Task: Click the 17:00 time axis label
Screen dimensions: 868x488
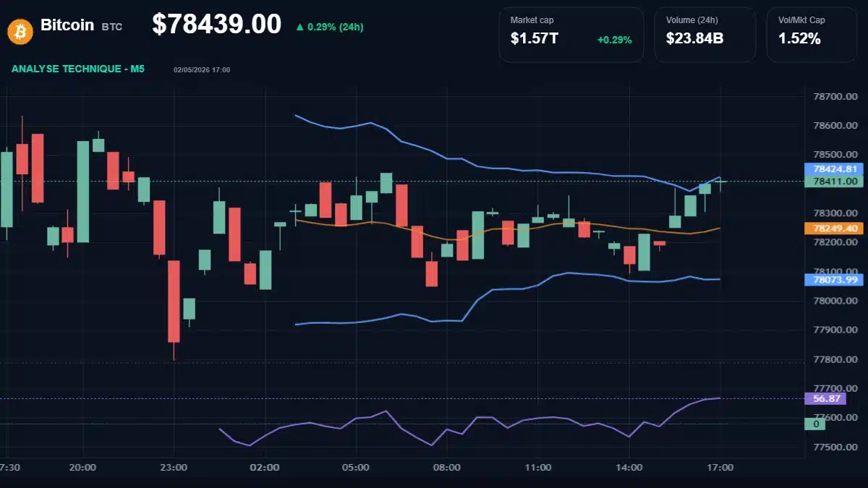Action: click(x=720, y=468)
